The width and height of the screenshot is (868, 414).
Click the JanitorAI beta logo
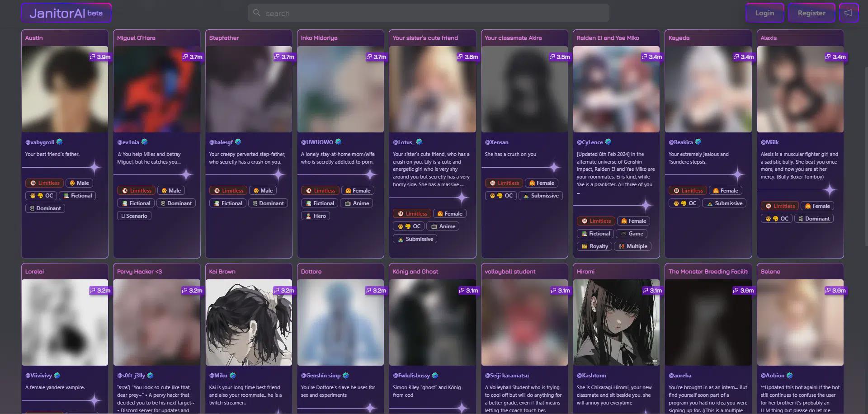point(66,13)
